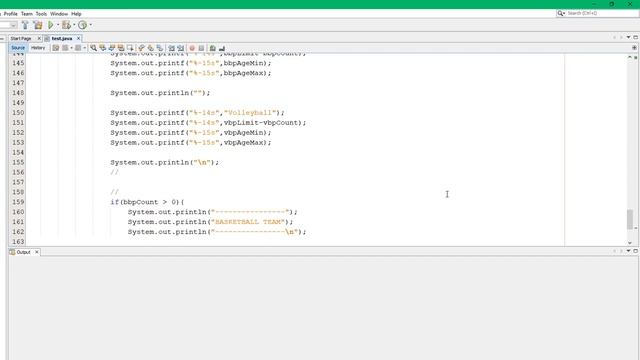Open the Profile menu

pyautogui.click(x=11, y=14)
